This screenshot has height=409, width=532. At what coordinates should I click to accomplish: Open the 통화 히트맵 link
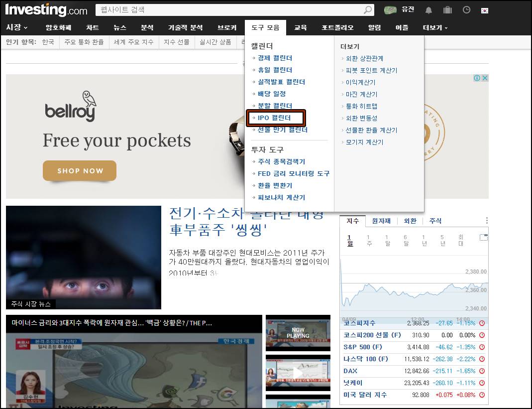pyautogui.click(x=361, y=106)
